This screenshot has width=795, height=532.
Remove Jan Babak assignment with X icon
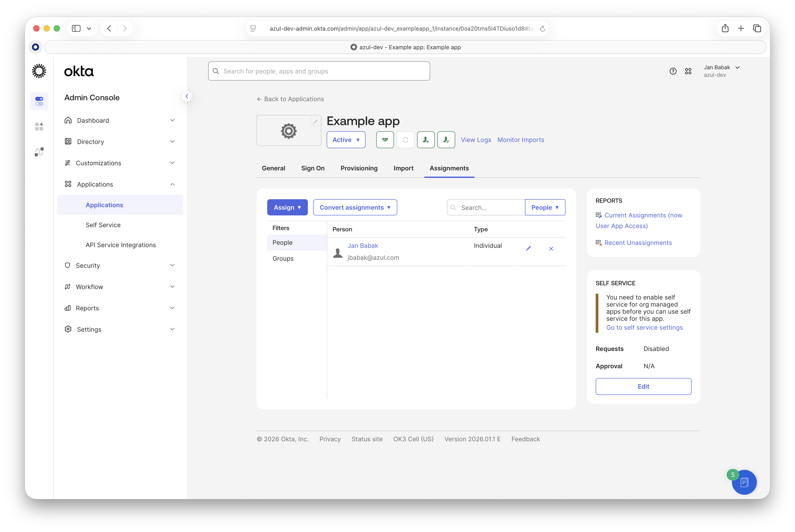(551, 249)
